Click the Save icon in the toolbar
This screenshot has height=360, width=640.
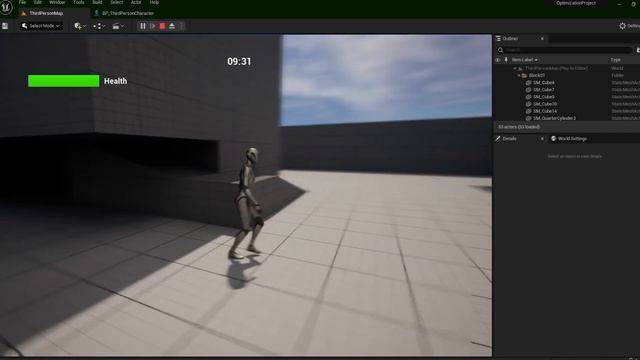point(5,26)
